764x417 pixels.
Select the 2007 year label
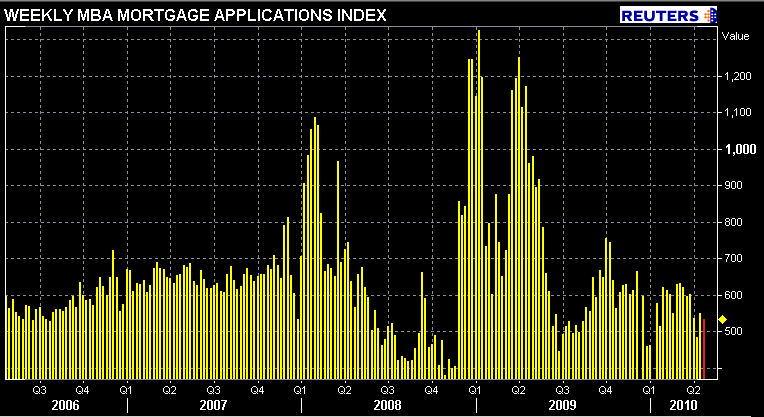point(214,405)
